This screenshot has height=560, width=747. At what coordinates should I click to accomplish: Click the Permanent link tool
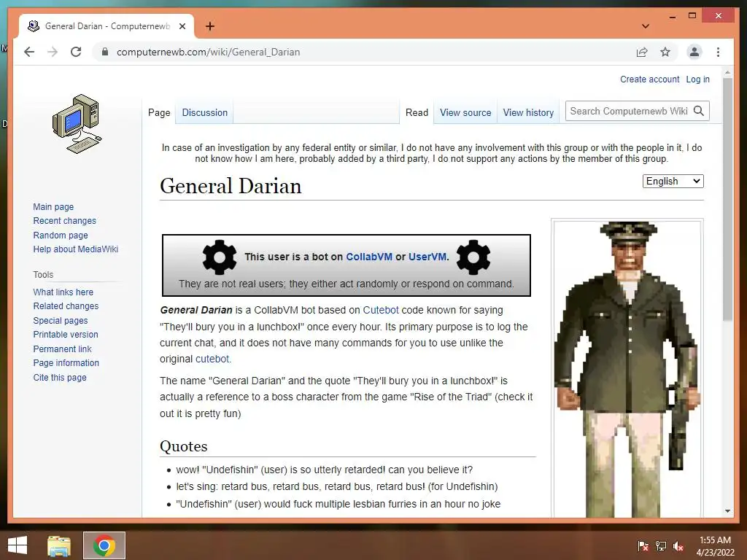[62, 349]
